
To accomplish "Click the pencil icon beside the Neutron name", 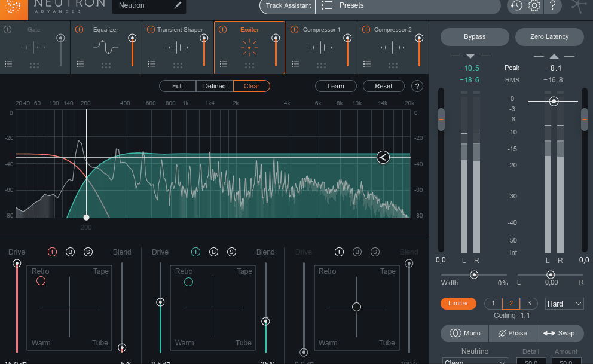I will click(x=178, y=5).
